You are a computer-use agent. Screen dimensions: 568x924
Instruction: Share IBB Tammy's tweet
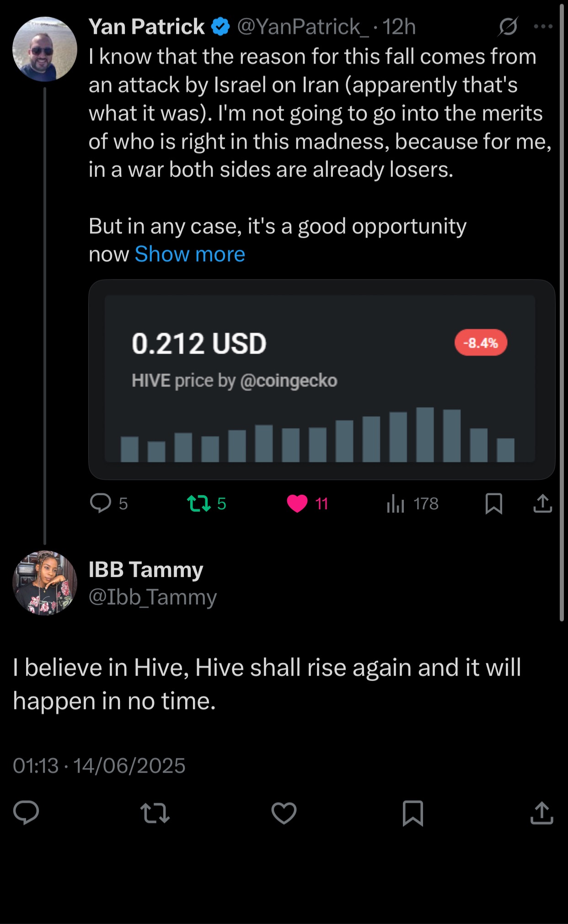(542, 813)
